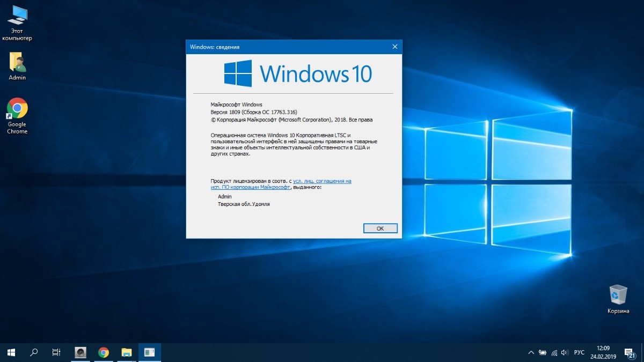Screen dimensions: 644x362
Task: Click Тверская обл.Удомля organization text
Action: pyautogui.click(x=244, y=204)
